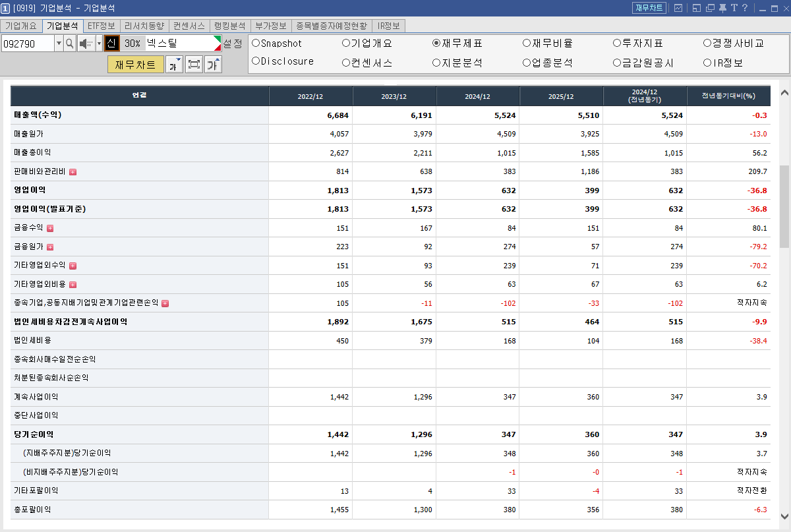The width and height of the screenshot is (791, 532).
Task: Click the help question mark icon
Action: click(745, 8)
